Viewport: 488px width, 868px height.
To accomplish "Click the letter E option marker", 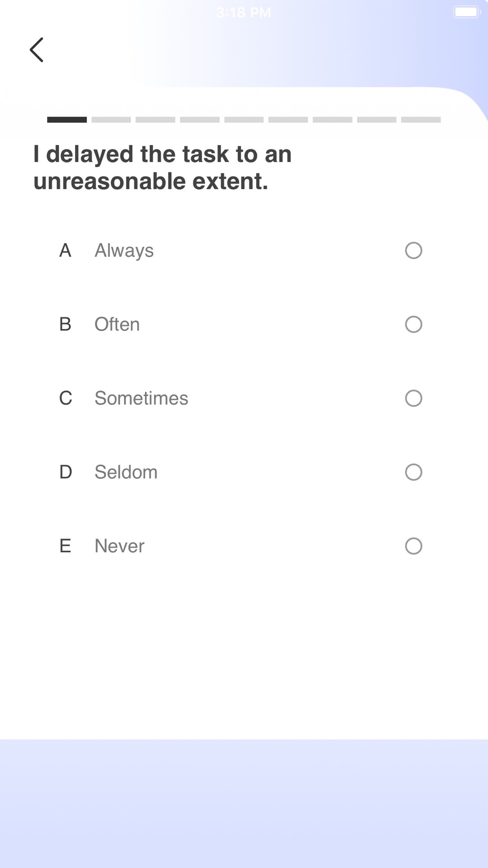I will click(65, 546).
